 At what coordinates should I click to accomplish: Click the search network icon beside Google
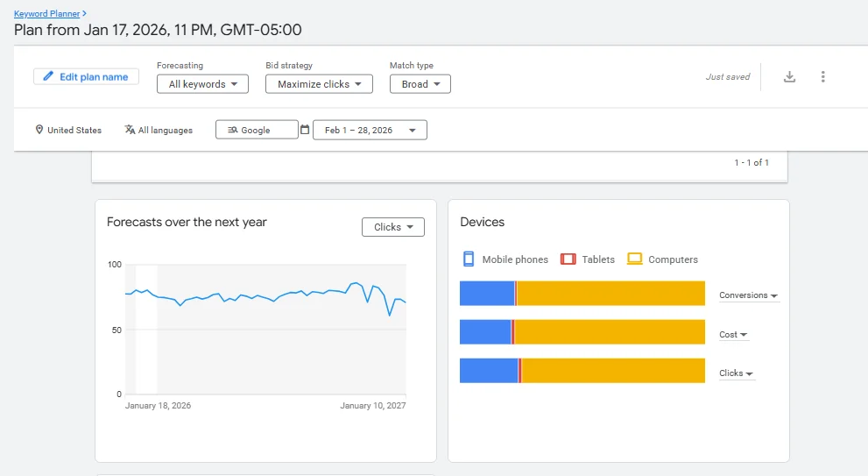coord(232,130)
